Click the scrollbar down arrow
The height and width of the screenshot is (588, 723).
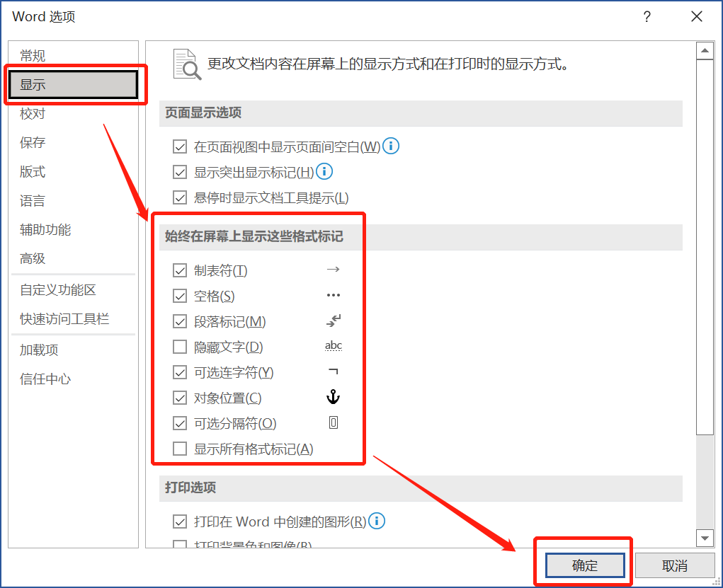(705, 538)
